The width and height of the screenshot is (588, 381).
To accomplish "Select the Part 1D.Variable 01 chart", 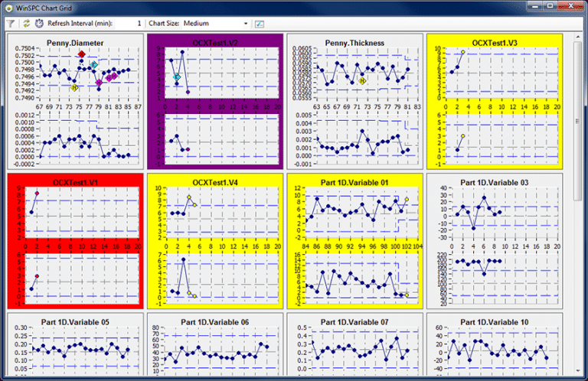I will tap(354, 241).
